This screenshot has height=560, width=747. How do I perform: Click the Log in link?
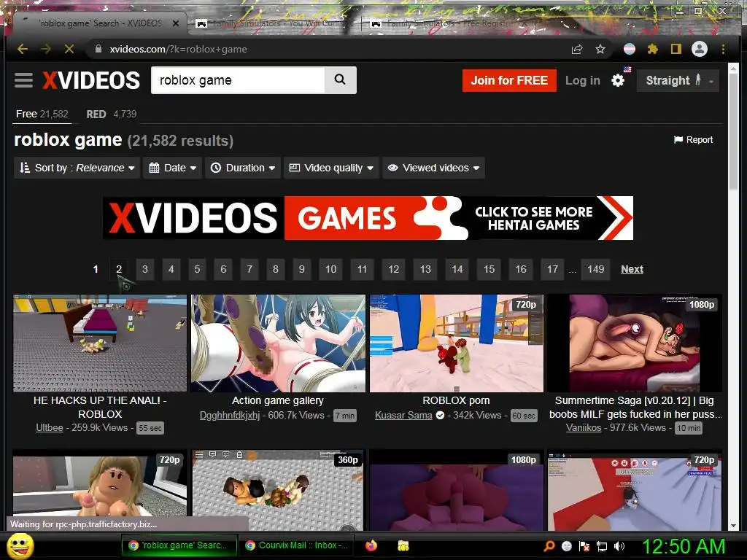(583, 80)
